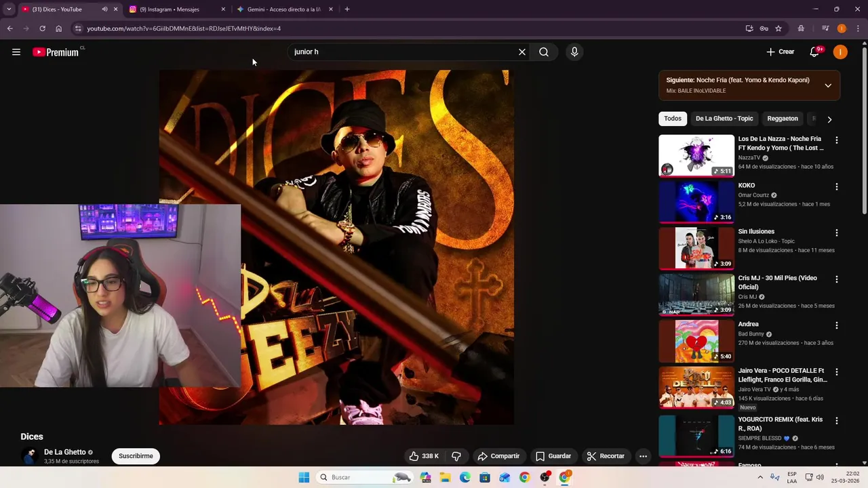Open the YouTube hamburger guide menu

tap(16, 52)
